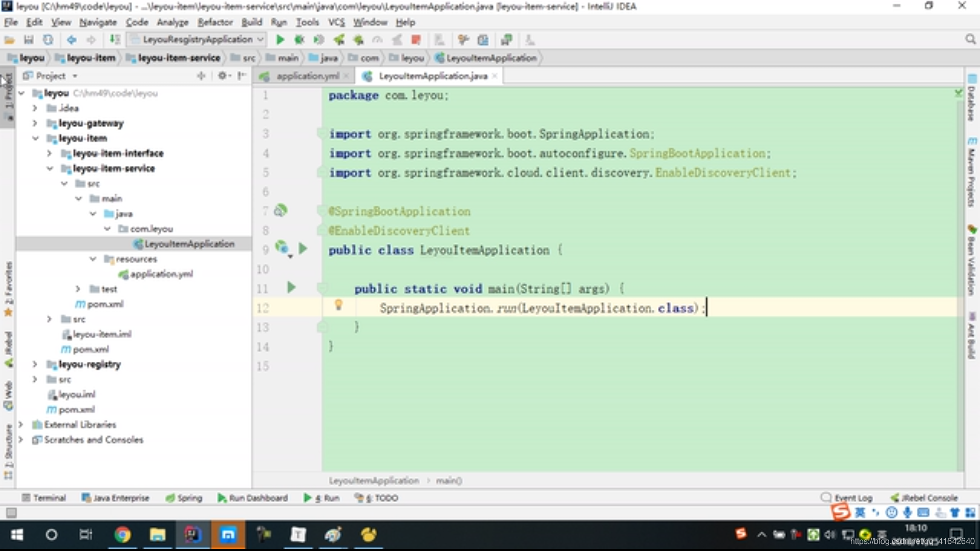The width and height of the screenshot is (980, 551).
Task: Click the File Explorer icon in taskbar
Action: point(157,534)
